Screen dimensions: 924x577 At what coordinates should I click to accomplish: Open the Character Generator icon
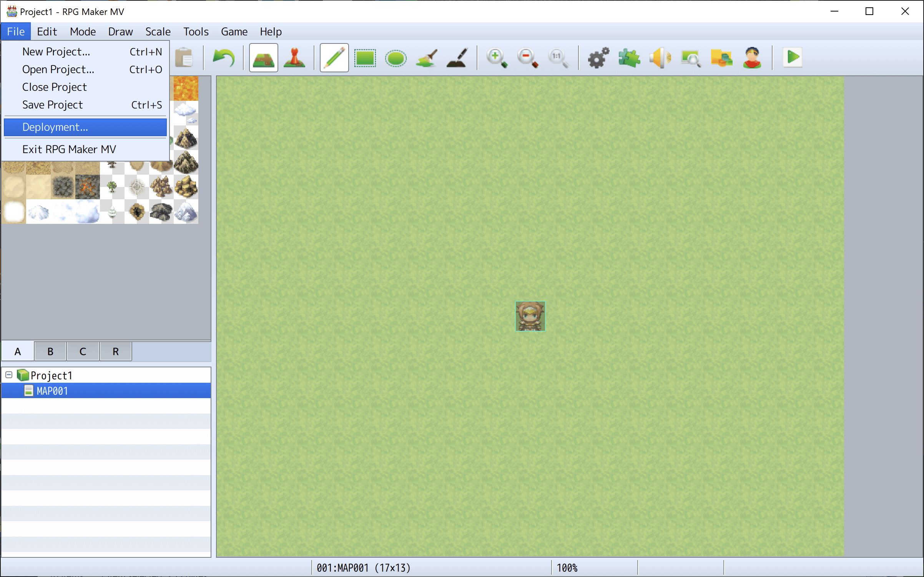point(752,58)
